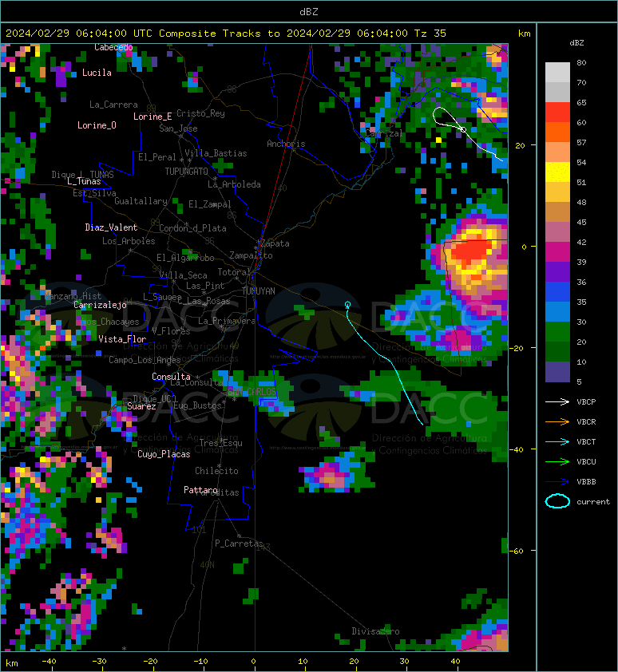Viewport: 618px width, 672px height.
Task: Click the L_Tunas location label
Action: (x=84, y=182)
